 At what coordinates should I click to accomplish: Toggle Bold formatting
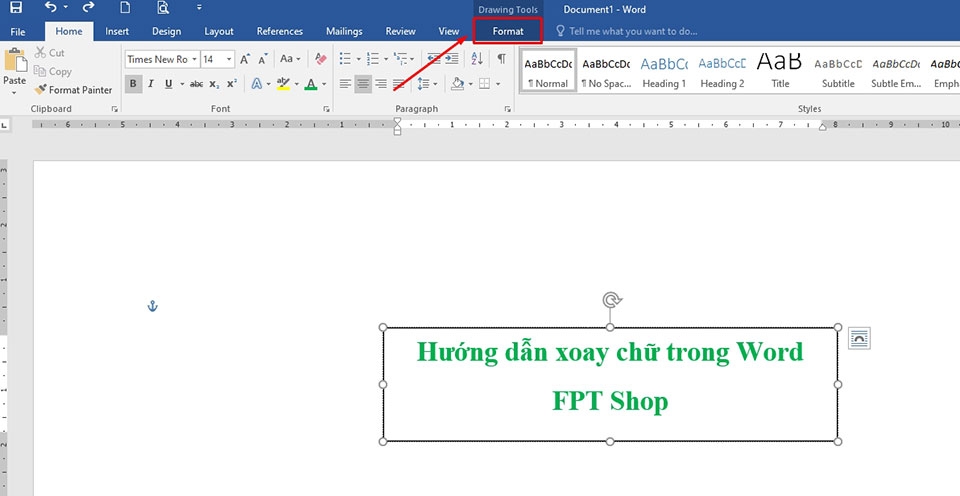(x=133, y=84)
